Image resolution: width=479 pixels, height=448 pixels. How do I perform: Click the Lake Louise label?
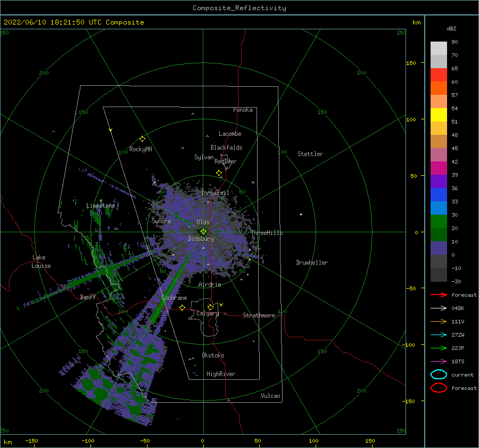tap(41, 262)
